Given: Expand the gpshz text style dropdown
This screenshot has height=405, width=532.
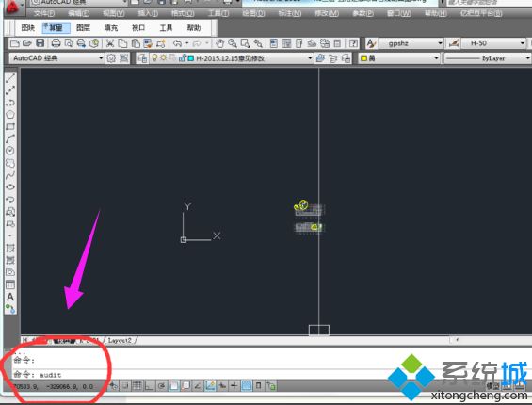Looking at the screenshot, I should click(x=411, y=43).
